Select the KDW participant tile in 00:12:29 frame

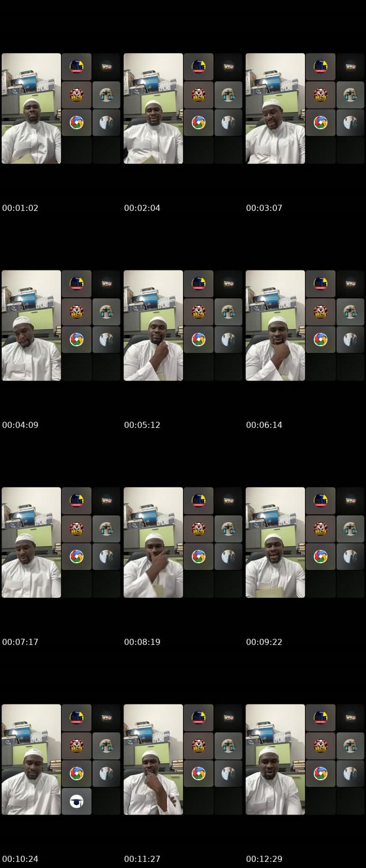pyautogui.click(x=351, y=718)
